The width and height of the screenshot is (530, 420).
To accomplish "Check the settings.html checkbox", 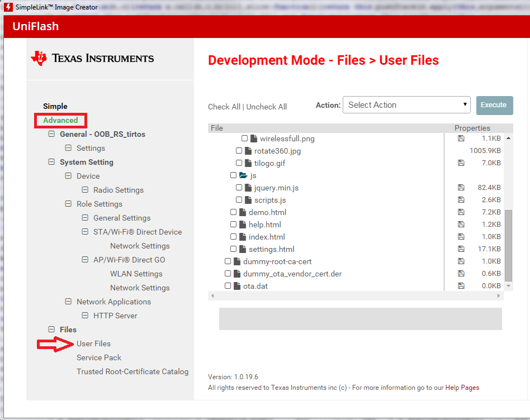I will pos(233,249).
